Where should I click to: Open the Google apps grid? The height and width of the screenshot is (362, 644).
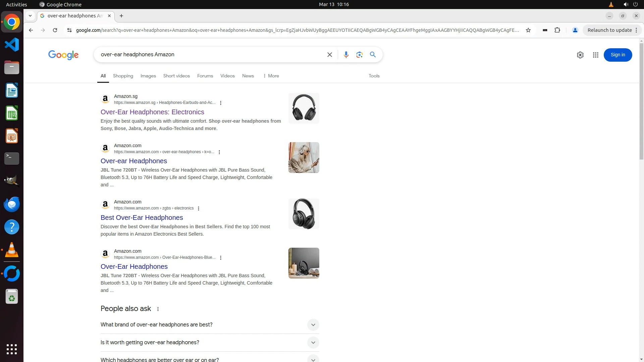[x=595, y=55]
